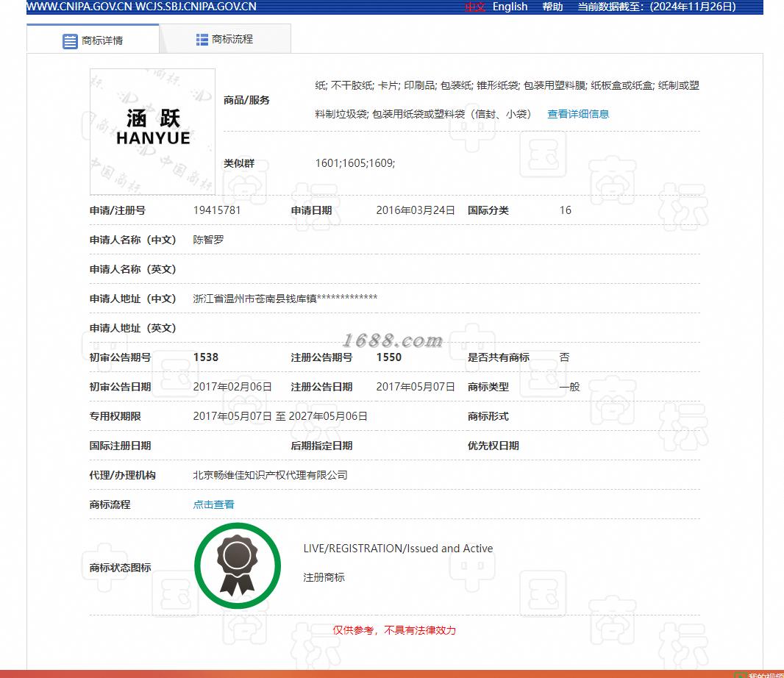Screen dimensions: 784x678
Task: Select registration announcement issue 1550
Action: (389, 357)
